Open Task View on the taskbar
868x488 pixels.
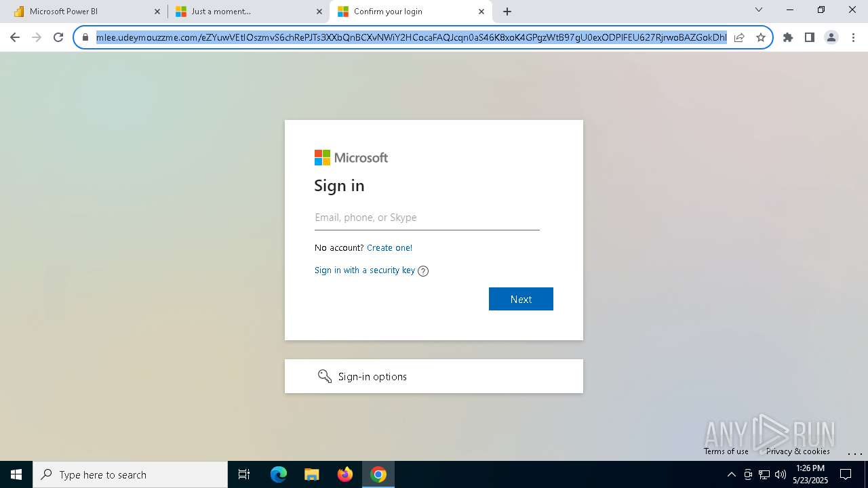[244, 474]
